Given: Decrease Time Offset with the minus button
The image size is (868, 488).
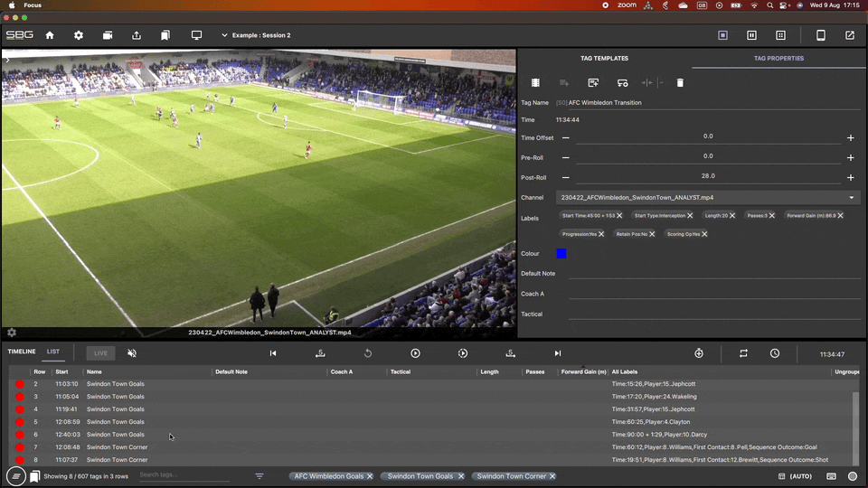Looking at the screenshot, I should click(x=566, y=137).
